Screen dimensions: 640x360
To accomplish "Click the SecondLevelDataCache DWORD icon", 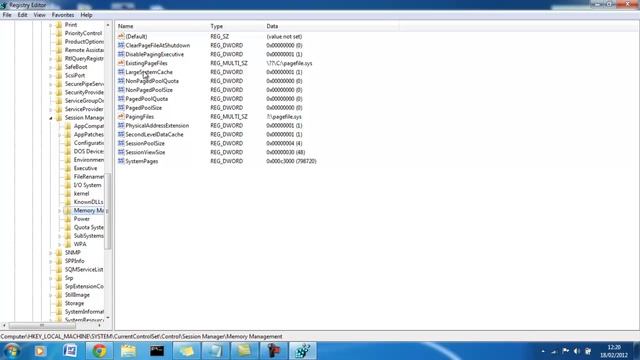I will (121, 134).
